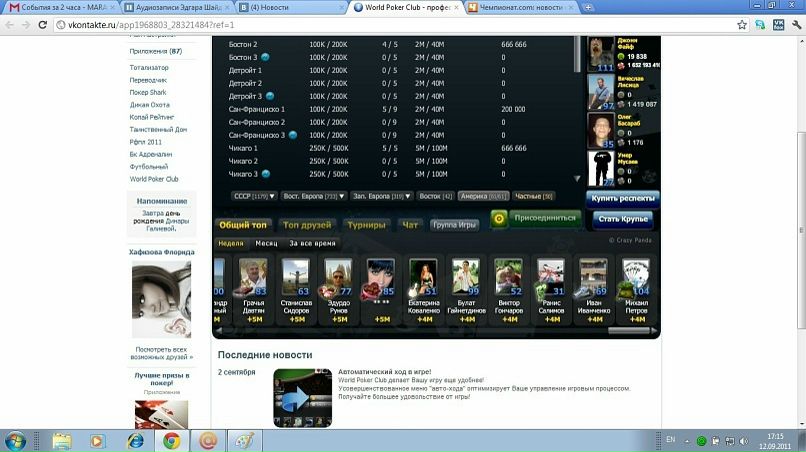Select the Неделя time period filter

(x=230, y=243)
